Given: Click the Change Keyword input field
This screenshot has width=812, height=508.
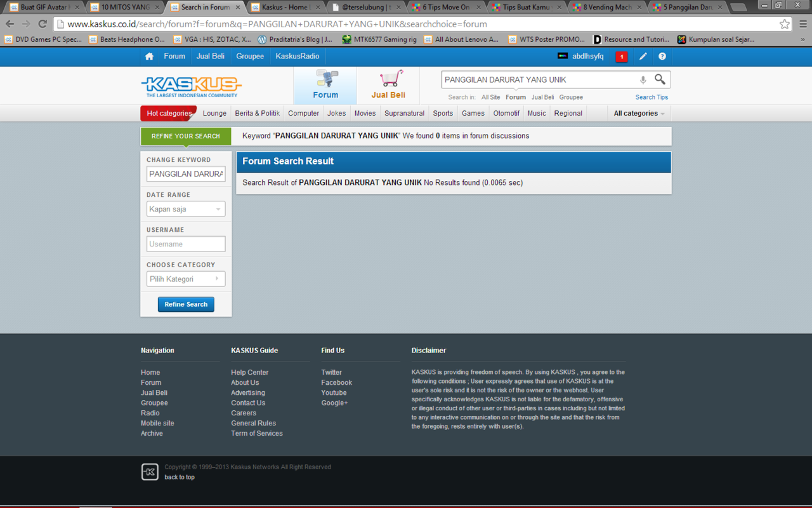Looking at the screenshot, I should point(186,174).
